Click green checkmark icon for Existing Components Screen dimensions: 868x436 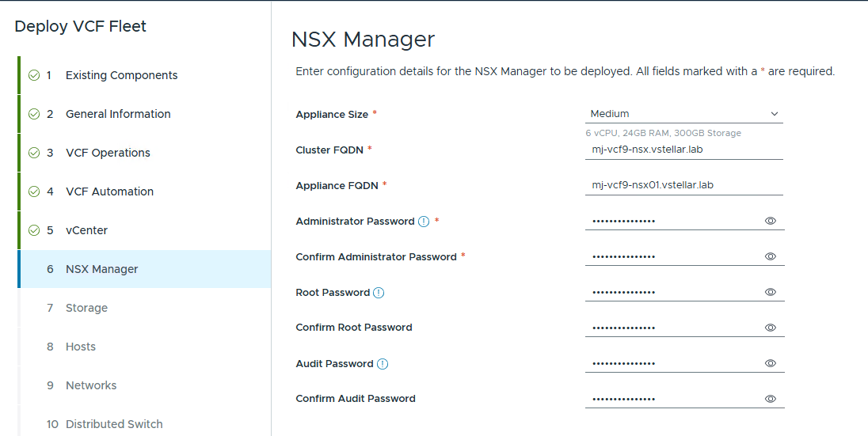34,76
